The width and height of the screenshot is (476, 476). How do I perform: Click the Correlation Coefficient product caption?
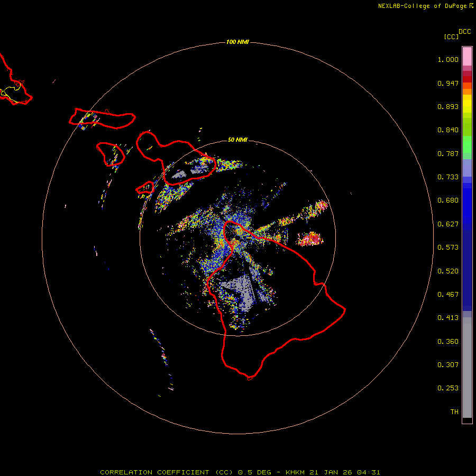(x=240, y=472)
